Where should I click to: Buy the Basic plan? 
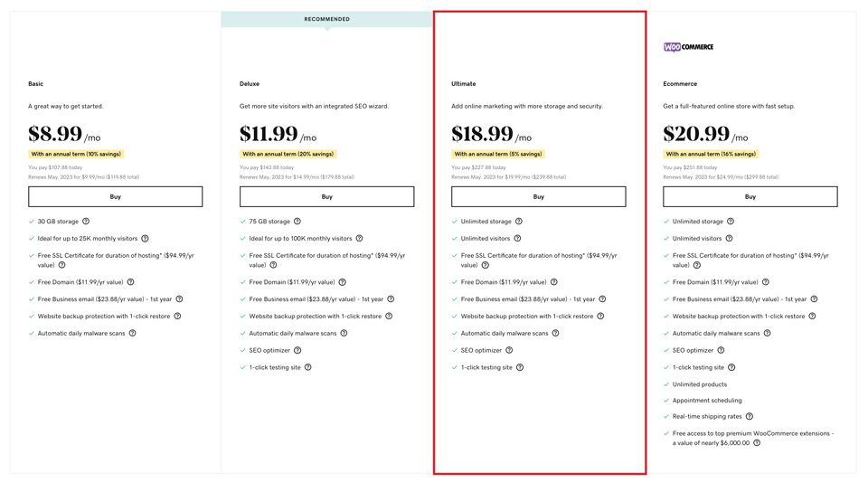pyautogui.click(x=116, y=196)
